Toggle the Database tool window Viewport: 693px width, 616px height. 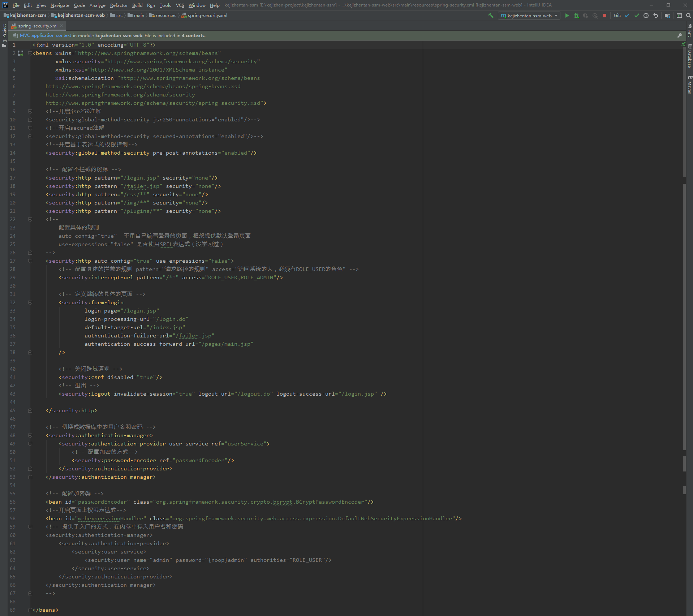tap(689, 56)
